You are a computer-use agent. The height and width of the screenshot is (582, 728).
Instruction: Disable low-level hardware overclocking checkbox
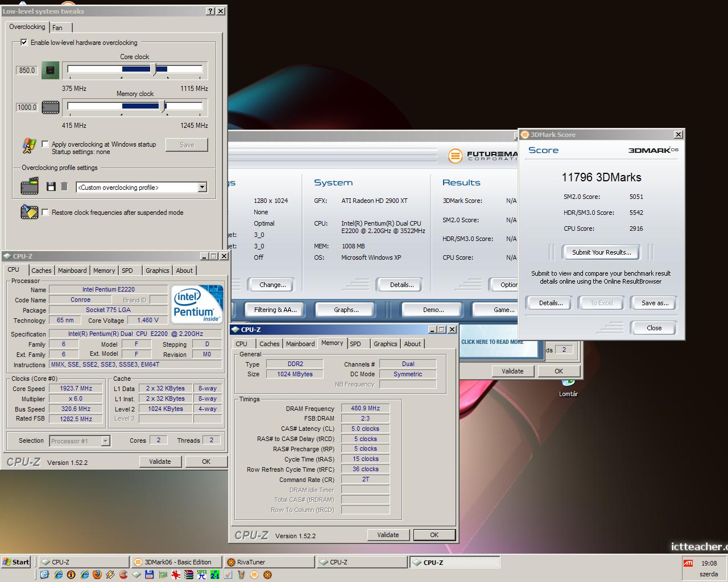click(x=24, y=42)
